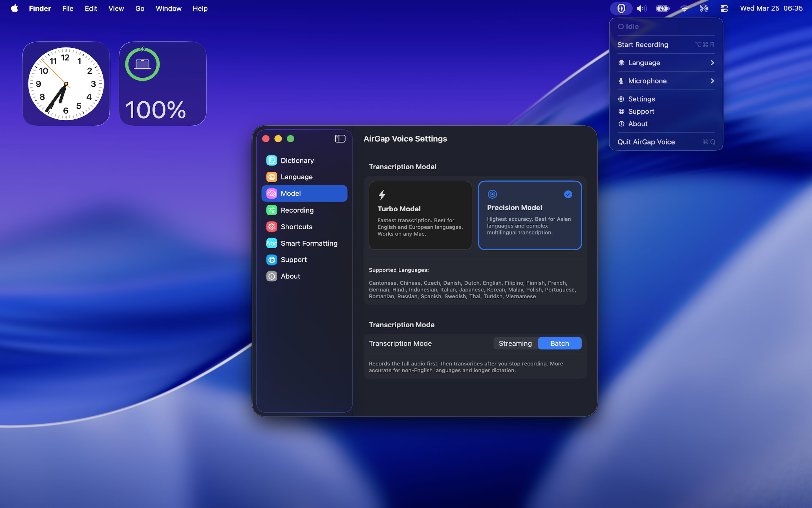Click the pink Model brain icon

pyautogui.click(x=272, y=194)
